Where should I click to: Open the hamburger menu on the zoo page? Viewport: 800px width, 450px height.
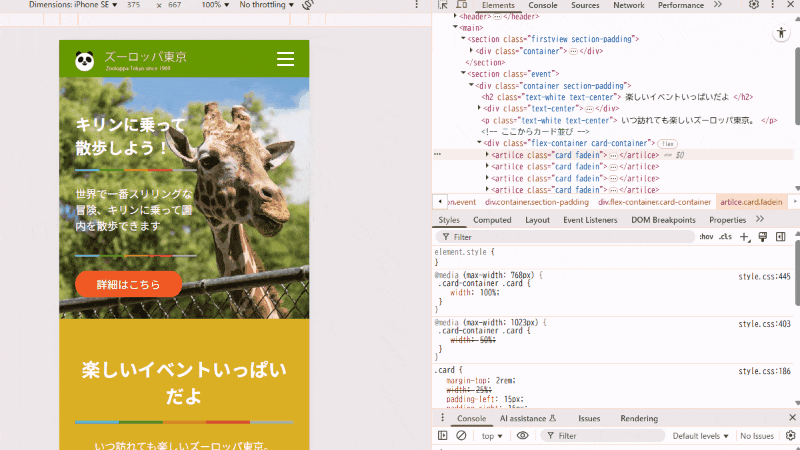pyautogui.click(x=285, y=59)
